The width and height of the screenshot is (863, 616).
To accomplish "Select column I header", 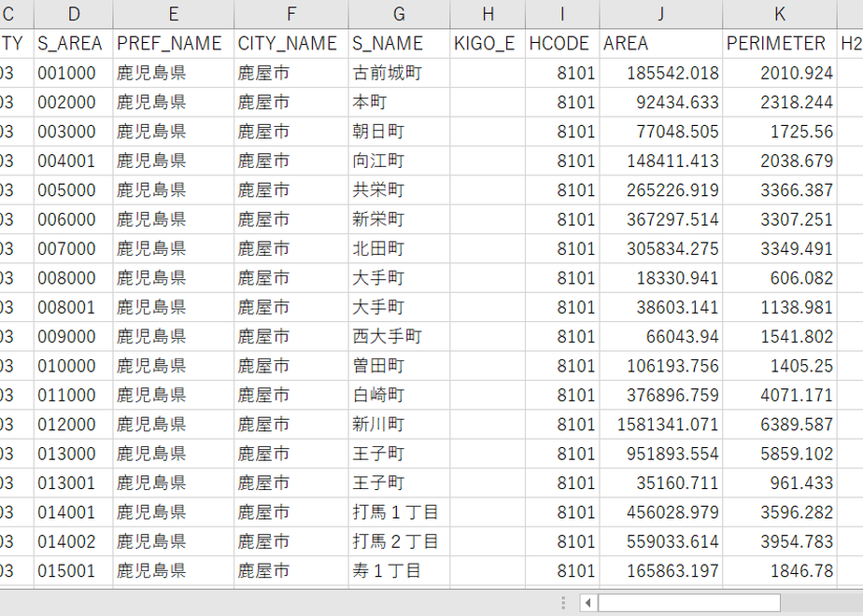I will coord(562,14).
